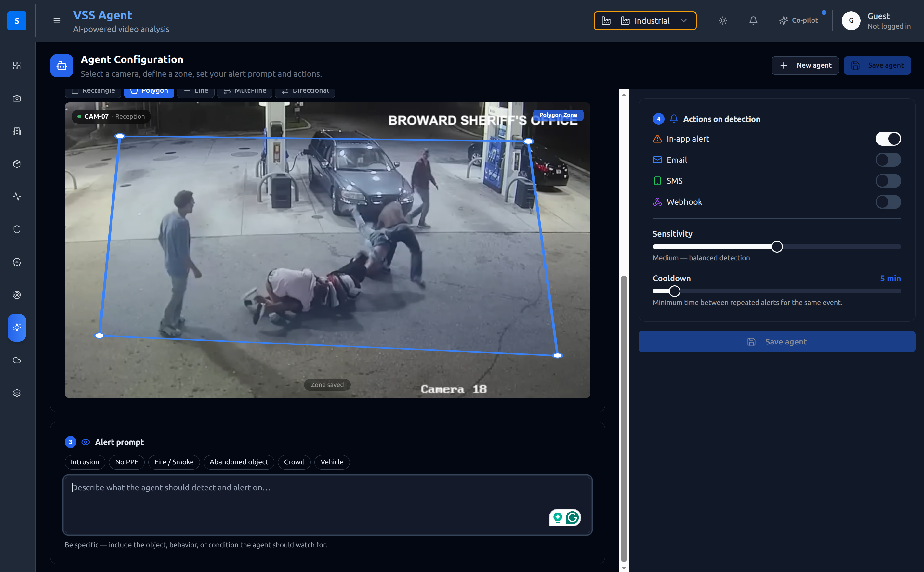This screenshot has height=572, width=924.
Task: Click the Intrusion prompt chip
Action: tap(85, 462)
